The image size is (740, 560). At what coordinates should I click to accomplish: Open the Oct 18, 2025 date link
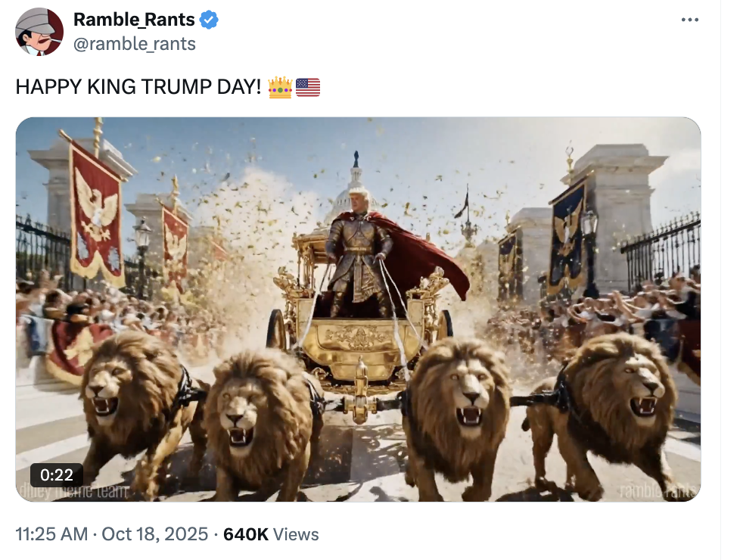tap(155, 534)
